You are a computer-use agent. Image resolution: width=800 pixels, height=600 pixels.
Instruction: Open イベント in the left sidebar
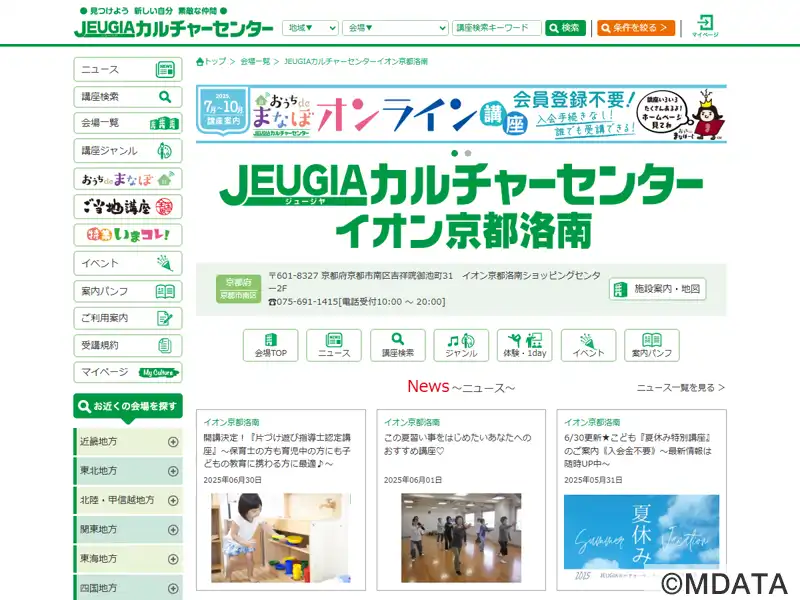(x=128, y=263)
